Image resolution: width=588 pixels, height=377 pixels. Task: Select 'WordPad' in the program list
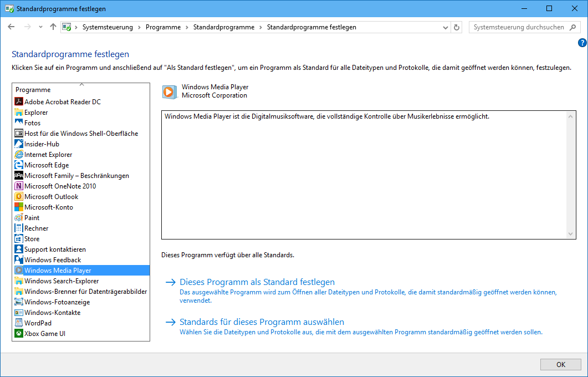pyautogui.click(x=38, y=323)
